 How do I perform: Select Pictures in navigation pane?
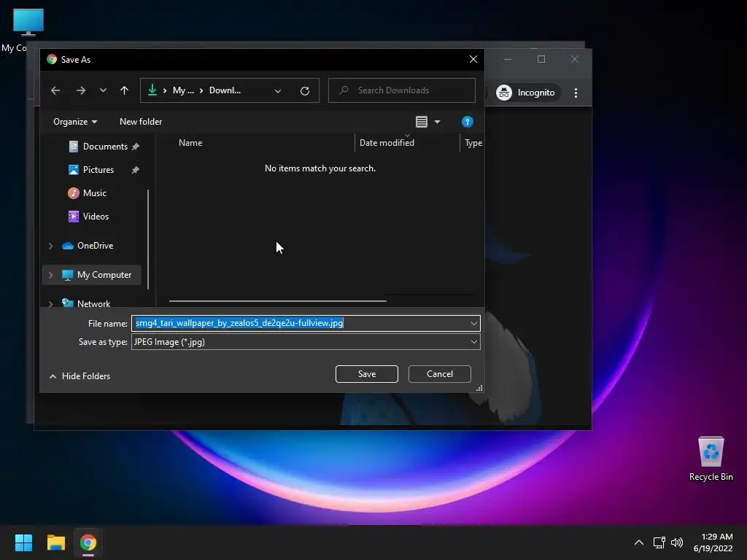(98, 170)
